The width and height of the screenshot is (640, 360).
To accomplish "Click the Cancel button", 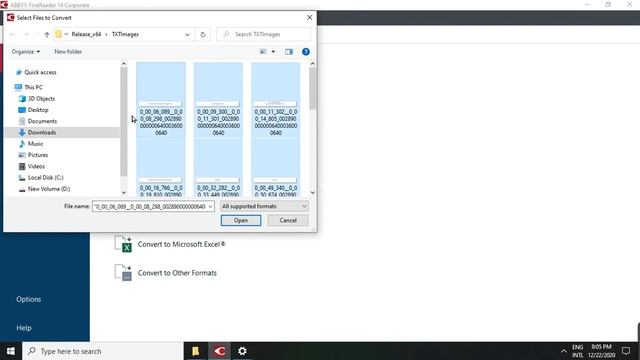I will [x=288, y=220].
